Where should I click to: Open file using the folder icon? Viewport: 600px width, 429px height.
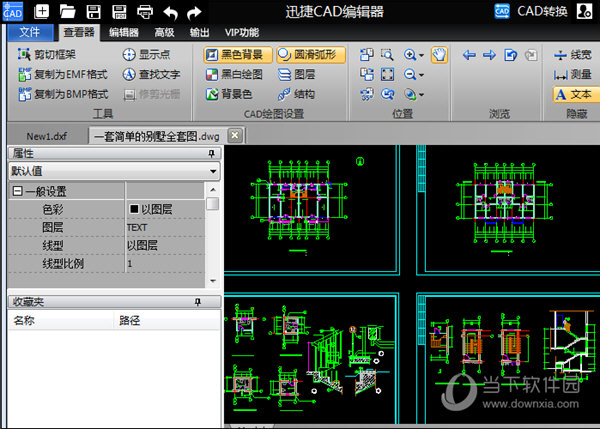coord(68,12)
